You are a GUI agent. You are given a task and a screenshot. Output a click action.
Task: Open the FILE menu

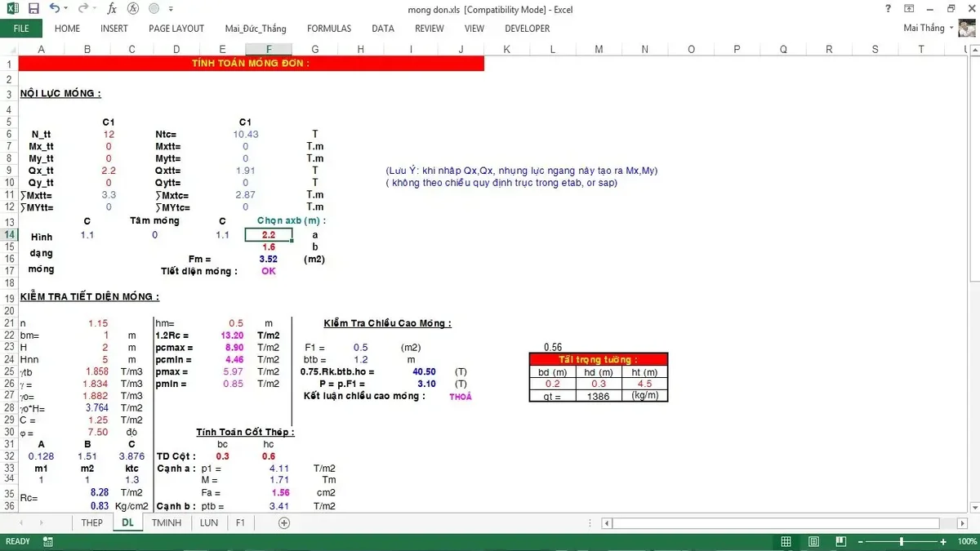click(x=20, y=28)
